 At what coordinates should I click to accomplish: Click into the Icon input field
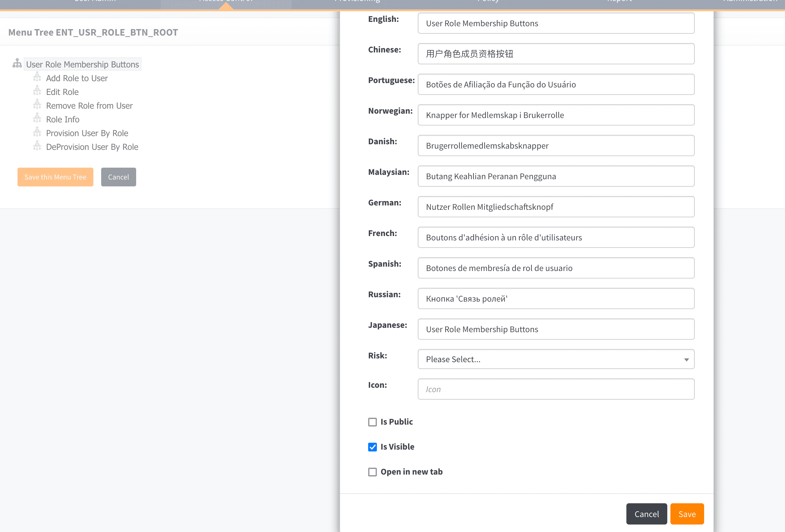pyautogui.click(x=555, y=389)
